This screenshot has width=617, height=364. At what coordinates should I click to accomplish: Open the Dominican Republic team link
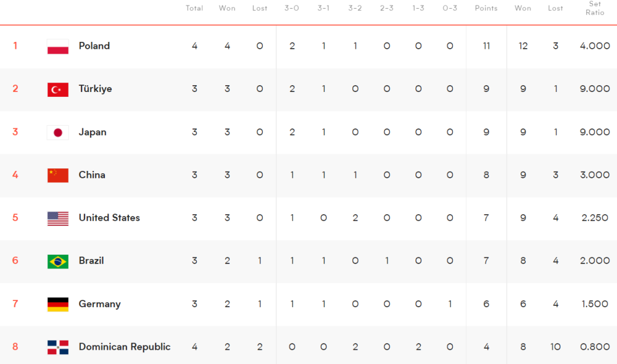[125, 347]
